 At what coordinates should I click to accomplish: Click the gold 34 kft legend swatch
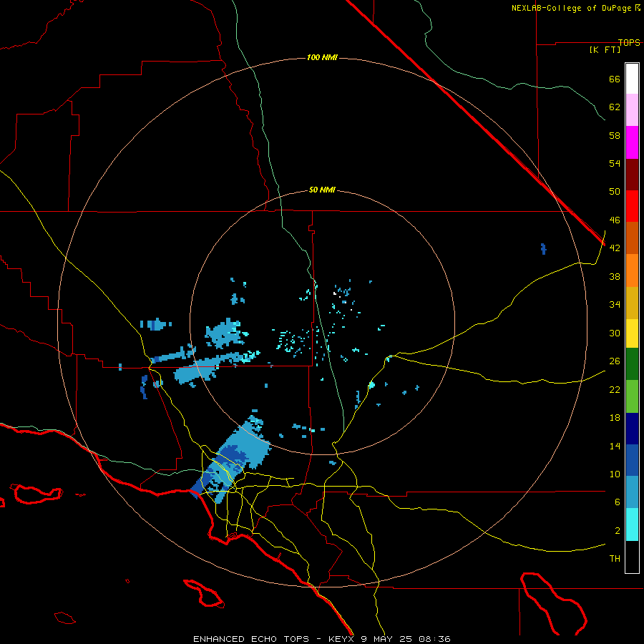(x=632, y=303)
